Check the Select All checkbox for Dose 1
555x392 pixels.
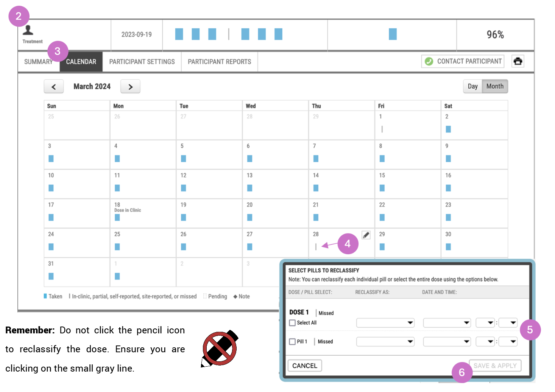(292, 323)
